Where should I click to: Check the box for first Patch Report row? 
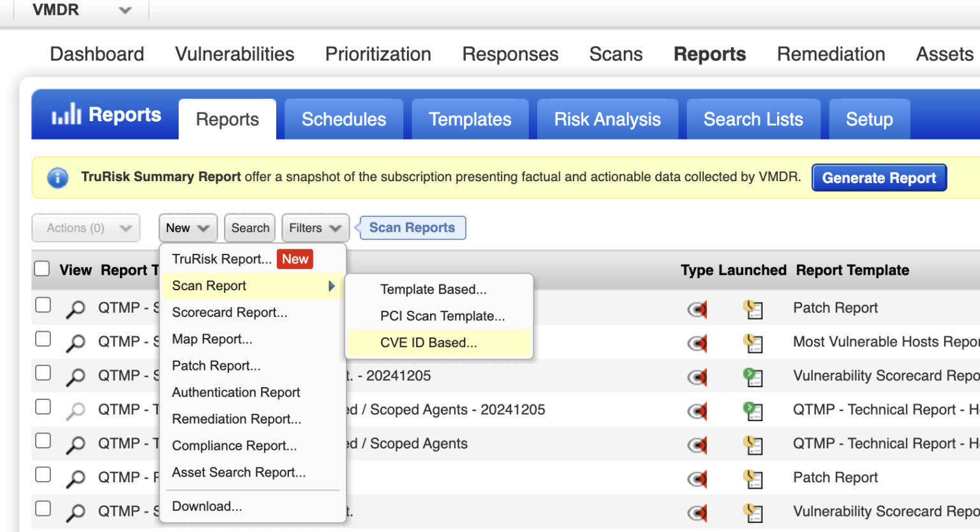43,305
